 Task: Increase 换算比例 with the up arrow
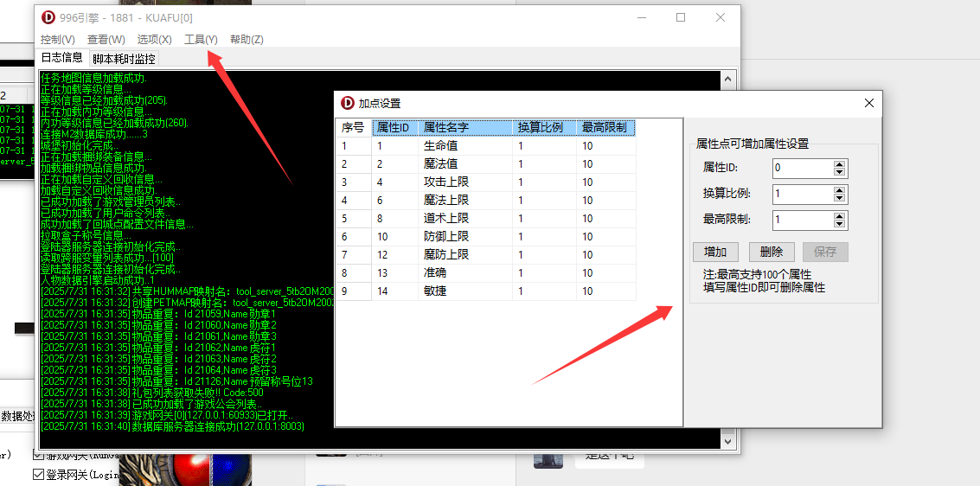pos(839,190)
